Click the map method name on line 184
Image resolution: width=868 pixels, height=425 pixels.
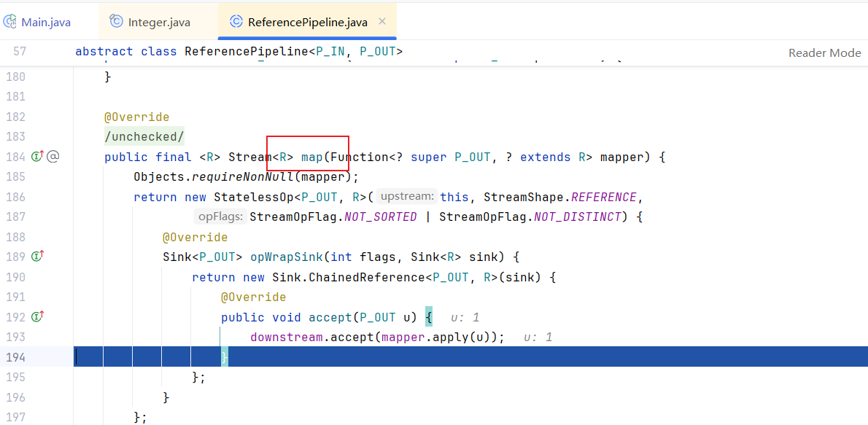pos(312,157)
